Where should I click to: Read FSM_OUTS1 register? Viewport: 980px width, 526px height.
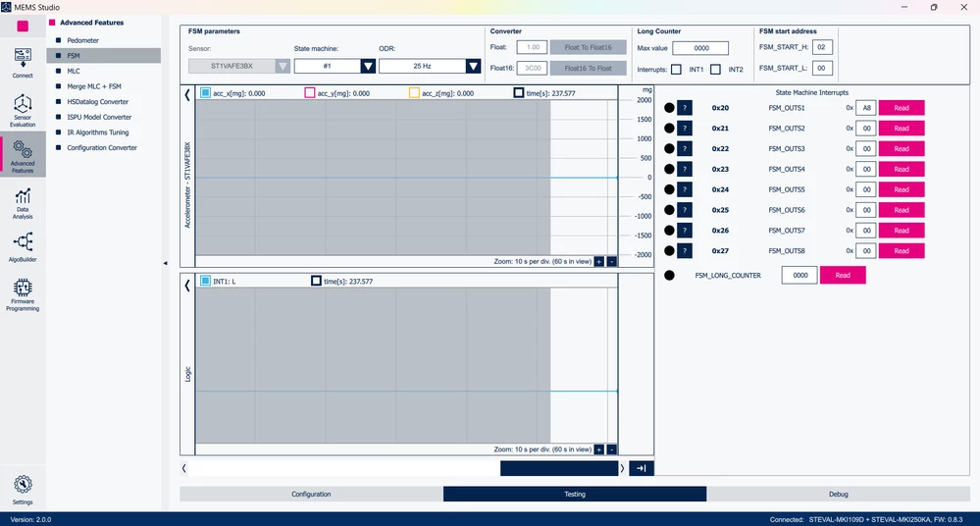click(x=902, y=108)
